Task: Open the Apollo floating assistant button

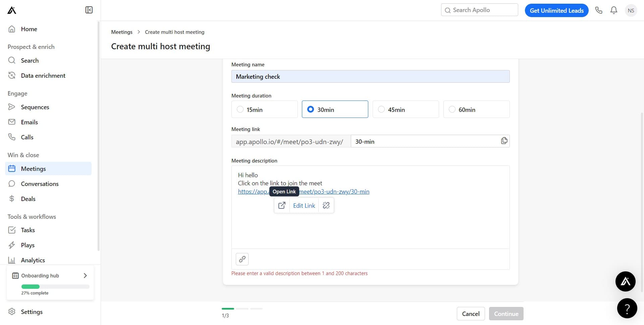Action: click(625, 281)
